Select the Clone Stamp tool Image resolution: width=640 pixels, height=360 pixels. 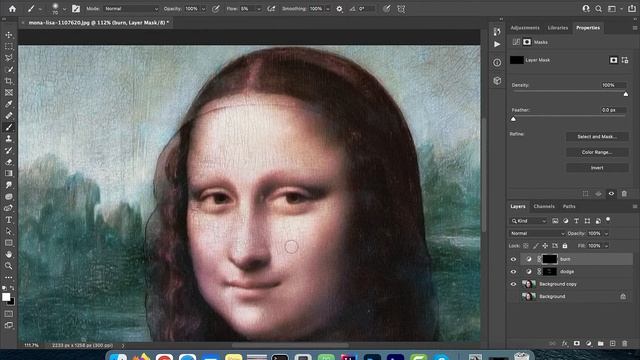9,139
